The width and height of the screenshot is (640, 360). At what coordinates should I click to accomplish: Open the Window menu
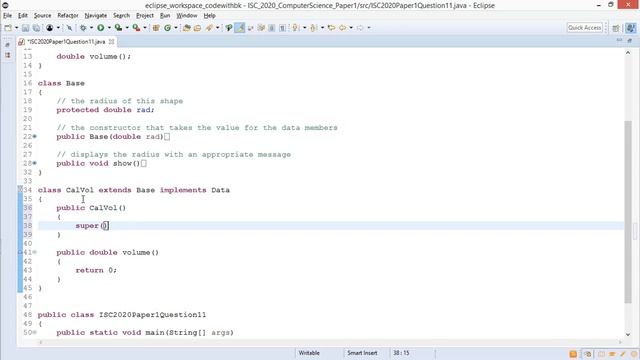click(x=187, y=16)
